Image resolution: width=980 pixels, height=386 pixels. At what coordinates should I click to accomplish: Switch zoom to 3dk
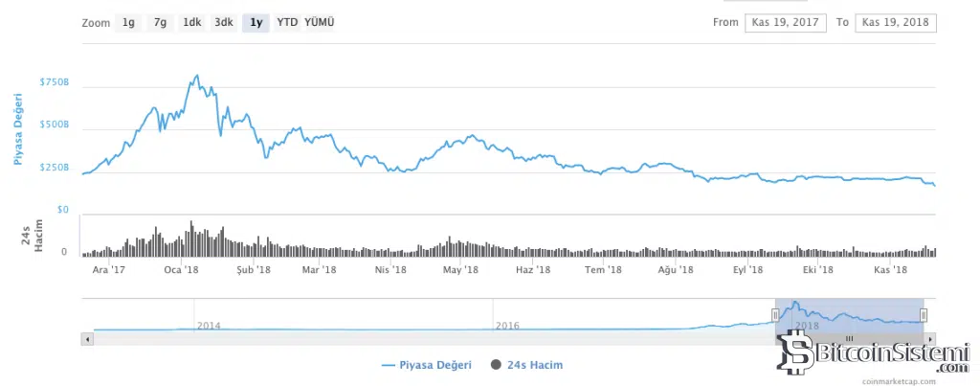tap(223, 22)
